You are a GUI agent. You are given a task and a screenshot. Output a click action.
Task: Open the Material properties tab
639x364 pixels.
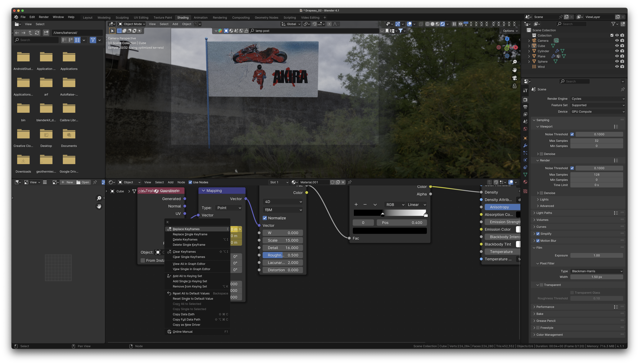[525, 182]
